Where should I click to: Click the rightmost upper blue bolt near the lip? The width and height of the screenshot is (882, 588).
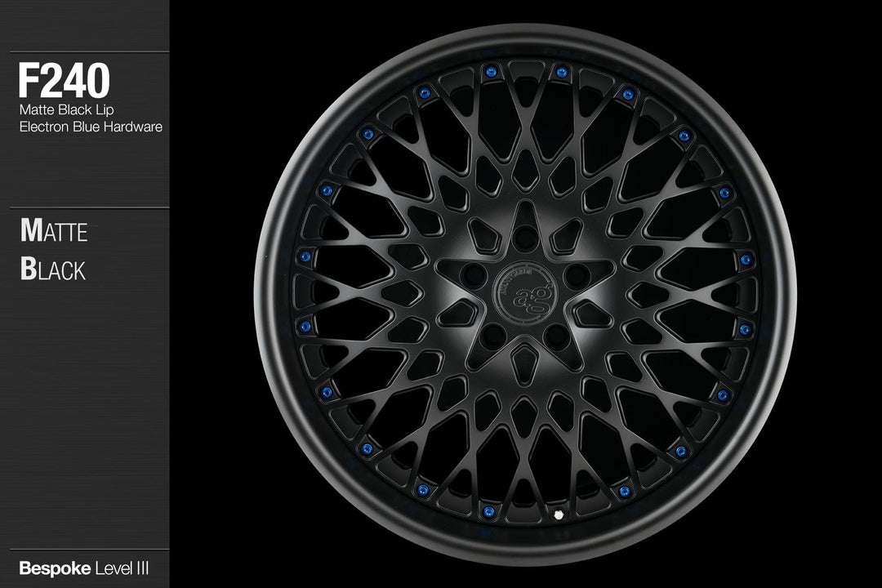[x=746, y=260]
